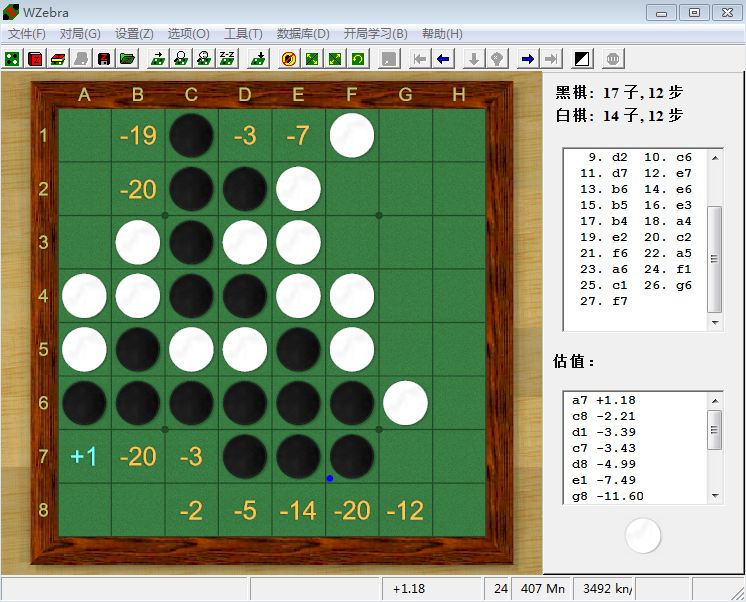Open the 帮助(H) menu
The height and width of the screenshot is (602, 746).
(x=442, y=34)
